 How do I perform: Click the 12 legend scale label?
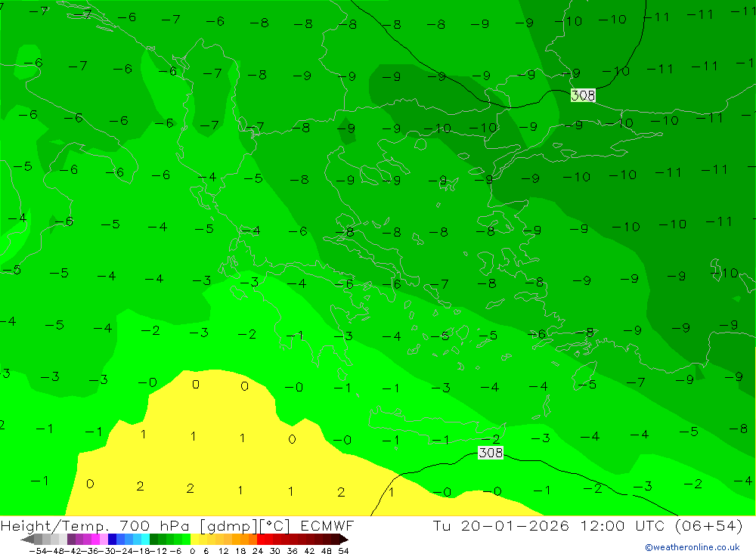pyautogui.click(x=224, y=551)
